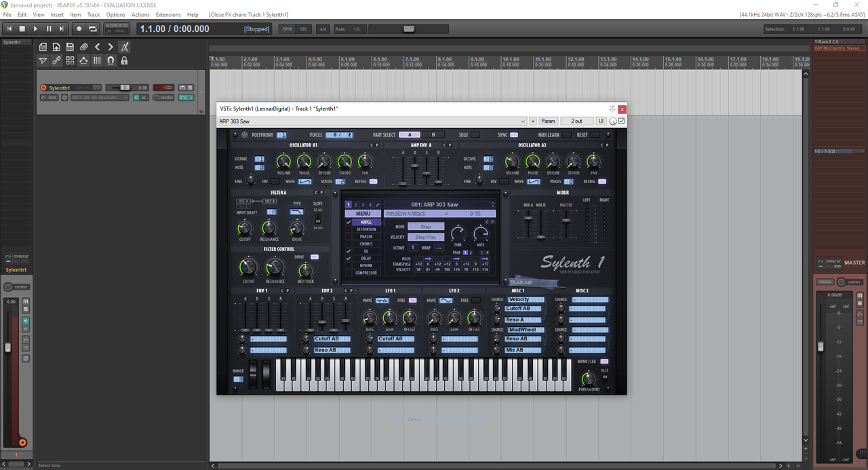Viewport: 868px width, 470px height.
Task: Open the LFO 1 WAVE selector
Action: click(x=382, y=300)
